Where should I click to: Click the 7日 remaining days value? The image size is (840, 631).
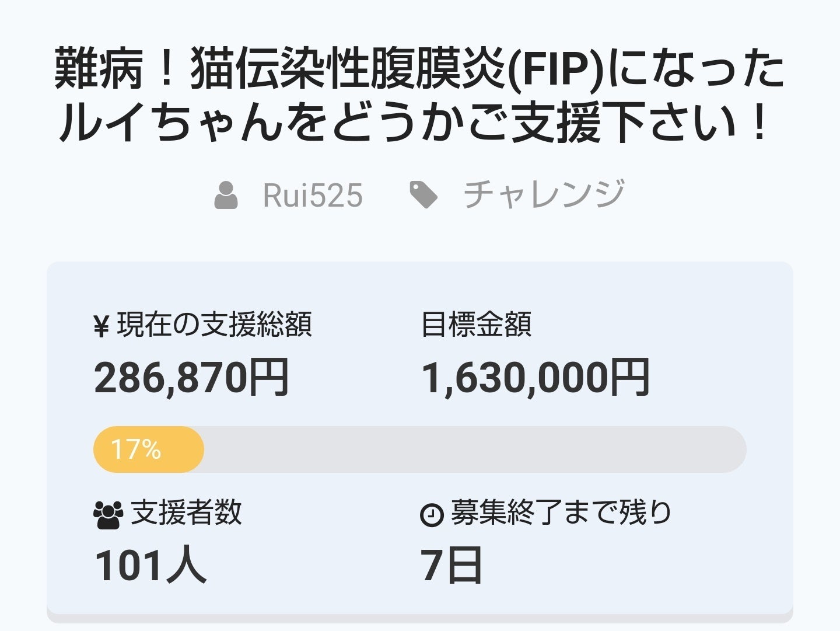click(451, 566)
